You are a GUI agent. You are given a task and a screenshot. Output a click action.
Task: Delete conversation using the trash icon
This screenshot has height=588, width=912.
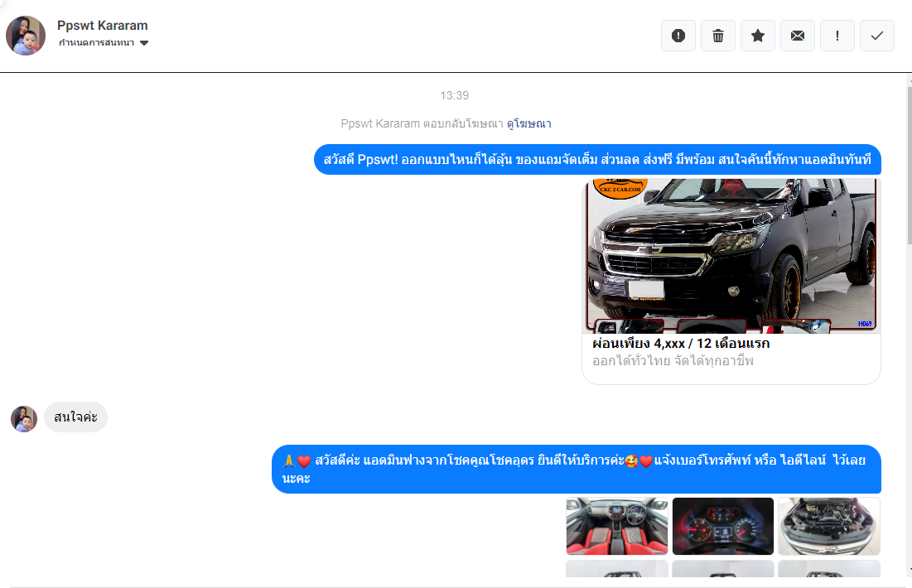(x=717, y=36)
